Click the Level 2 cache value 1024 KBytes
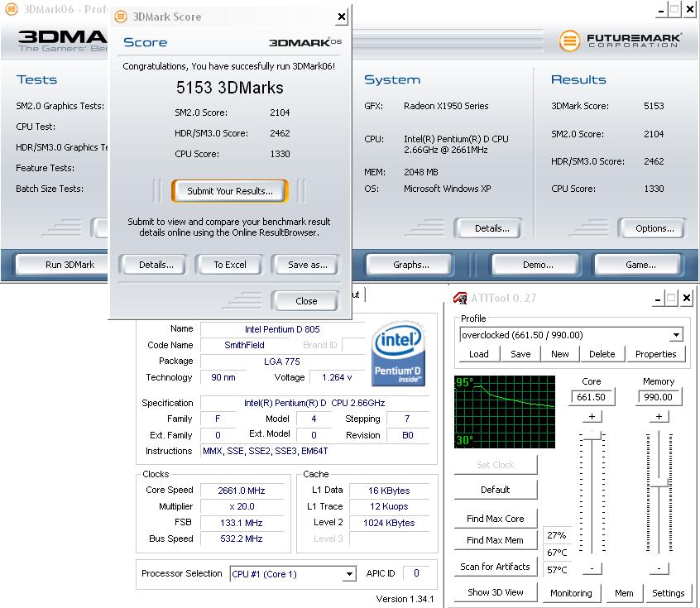Image resolution: width=700 pixels, height=608 pixels. (389, 523)
